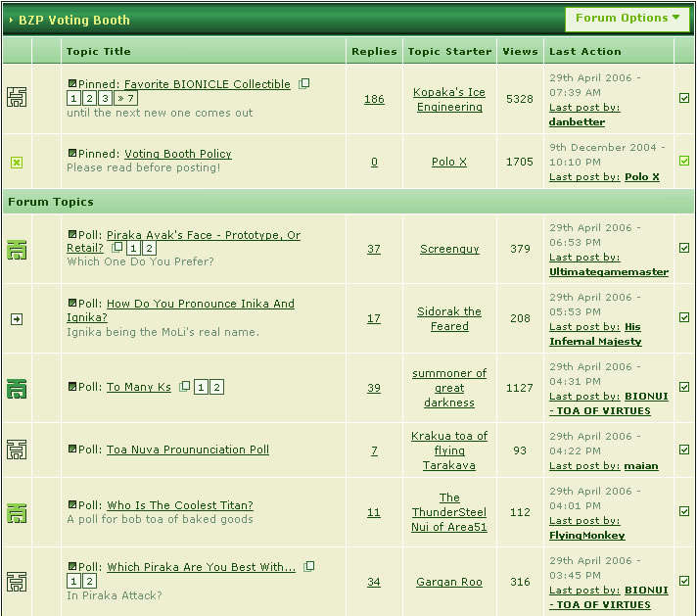Toggle the checkbox for Voting Booth Policy row
The image size is (697, 616).
(684, 161)
